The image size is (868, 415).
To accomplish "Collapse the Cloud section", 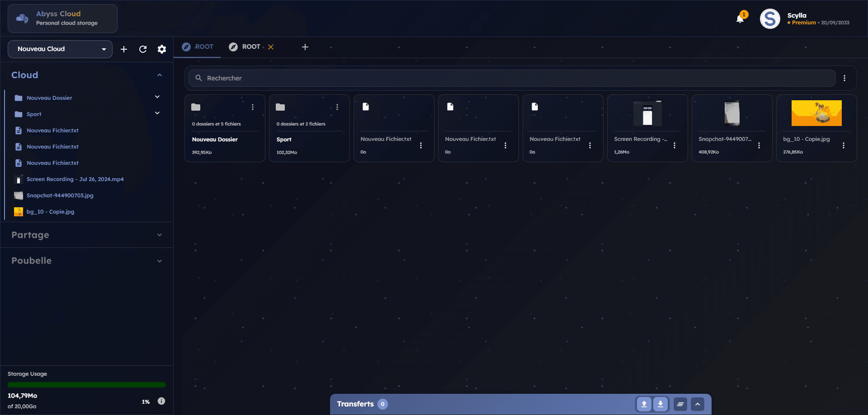I will (160, 75).
